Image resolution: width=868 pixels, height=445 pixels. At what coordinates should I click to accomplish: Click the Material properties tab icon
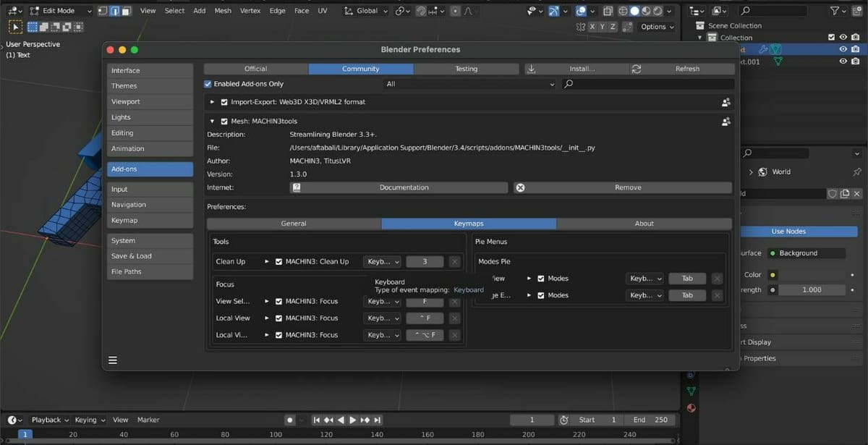(x=692, y=407)
